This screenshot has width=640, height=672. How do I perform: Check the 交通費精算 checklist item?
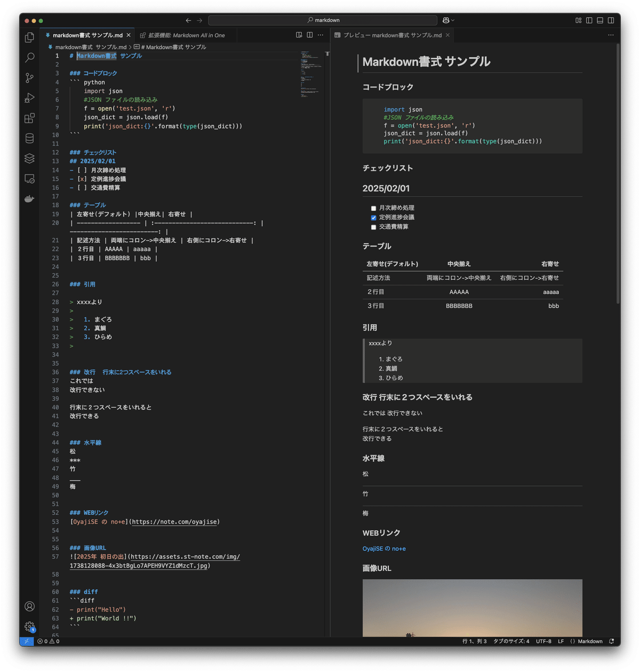click(373, 227)
